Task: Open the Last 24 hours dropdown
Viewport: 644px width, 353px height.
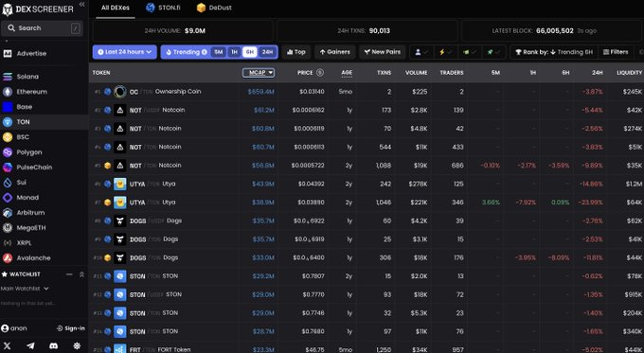Action: pyautogui.click(x=124, y=52)
